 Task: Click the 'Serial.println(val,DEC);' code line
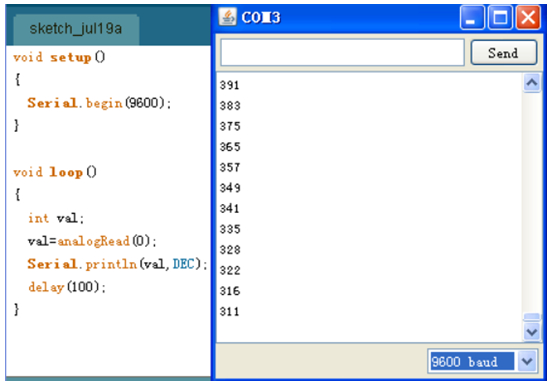click(117, 264)
